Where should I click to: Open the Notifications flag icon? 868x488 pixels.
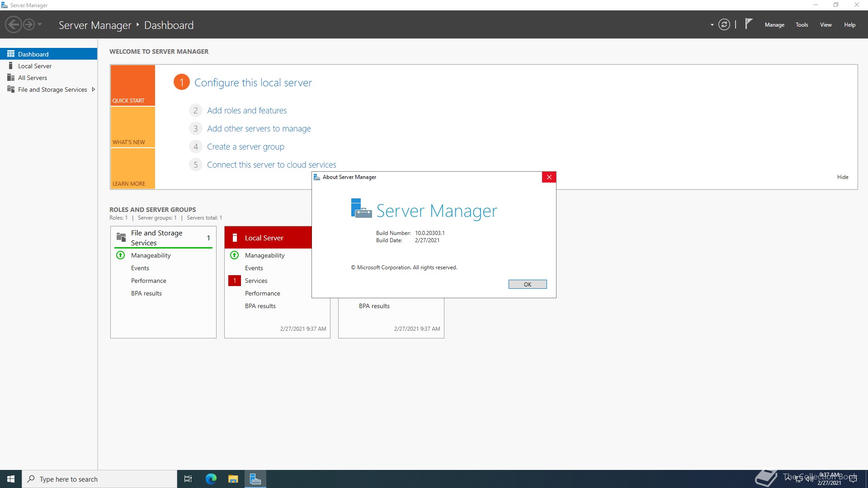pos(749,23)
